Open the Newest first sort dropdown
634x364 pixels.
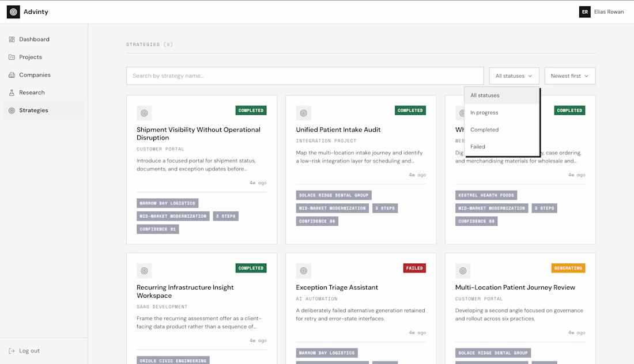point(569,76)
